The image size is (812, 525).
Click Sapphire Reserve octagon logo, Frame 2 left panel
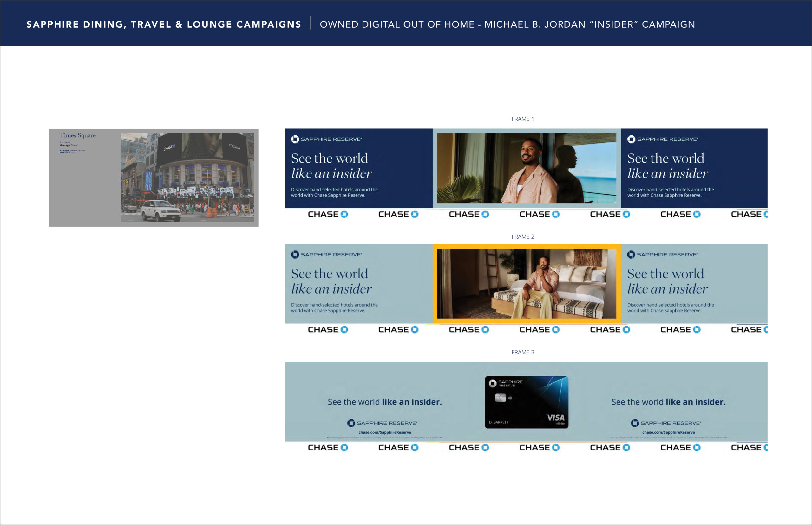pyautogui.click(x=295, y=255)
